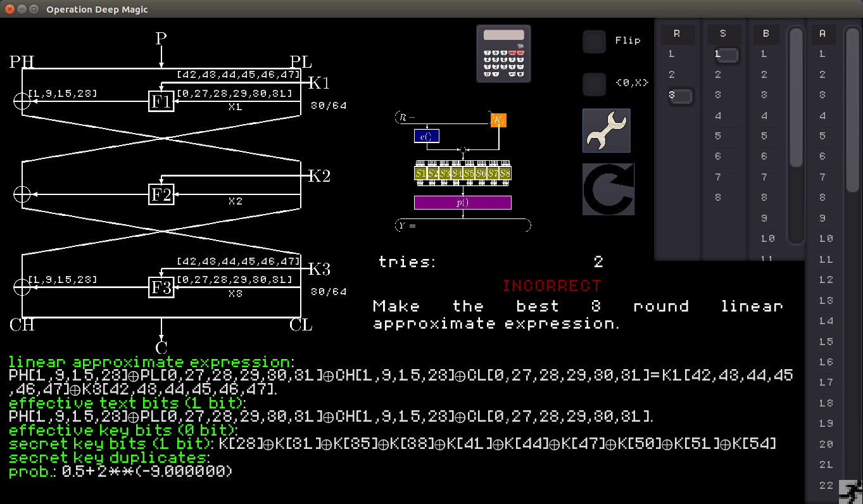Check the <0,X> option

[593, 84]
